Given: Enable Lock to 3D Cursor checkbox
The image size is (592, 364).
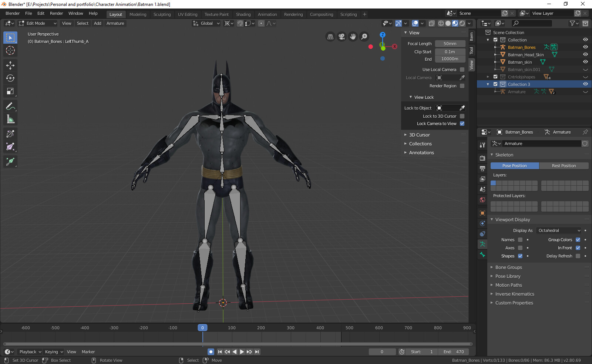Looking at the screenshot, I should pos(462,116).
